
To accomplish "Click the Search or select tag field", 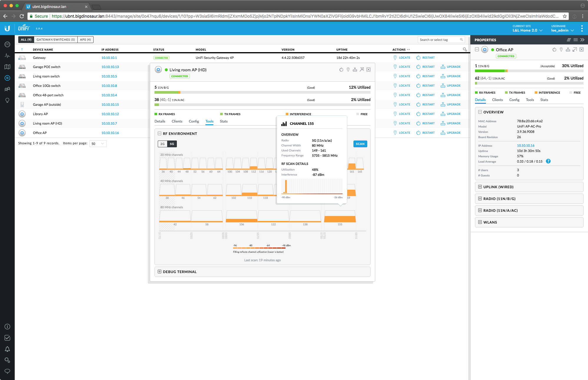I will point(438,40).
